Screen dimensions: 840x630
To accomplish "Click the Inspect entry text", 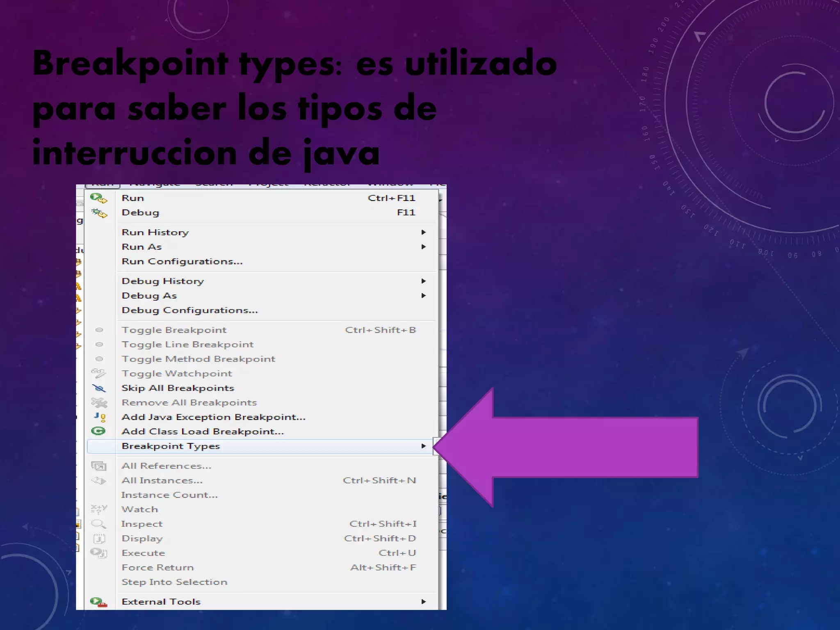I will pos(142,524).
